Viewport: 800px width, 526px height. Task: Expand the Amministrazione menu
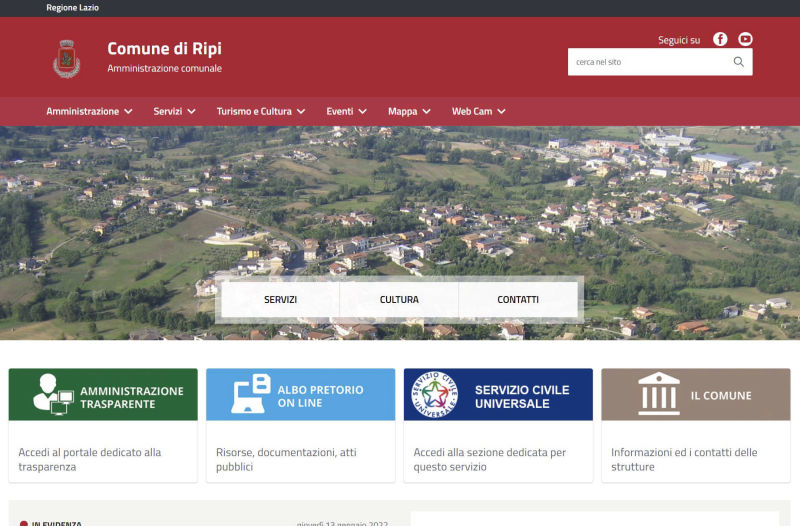coord(89,111)
